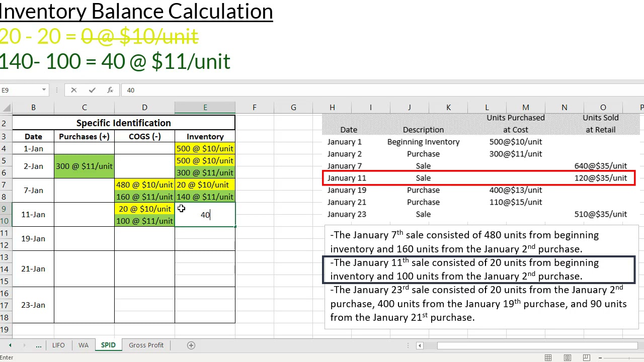The width and height of the screenshot is (644, 362).
Task: Select column E header
Action: 205,107
